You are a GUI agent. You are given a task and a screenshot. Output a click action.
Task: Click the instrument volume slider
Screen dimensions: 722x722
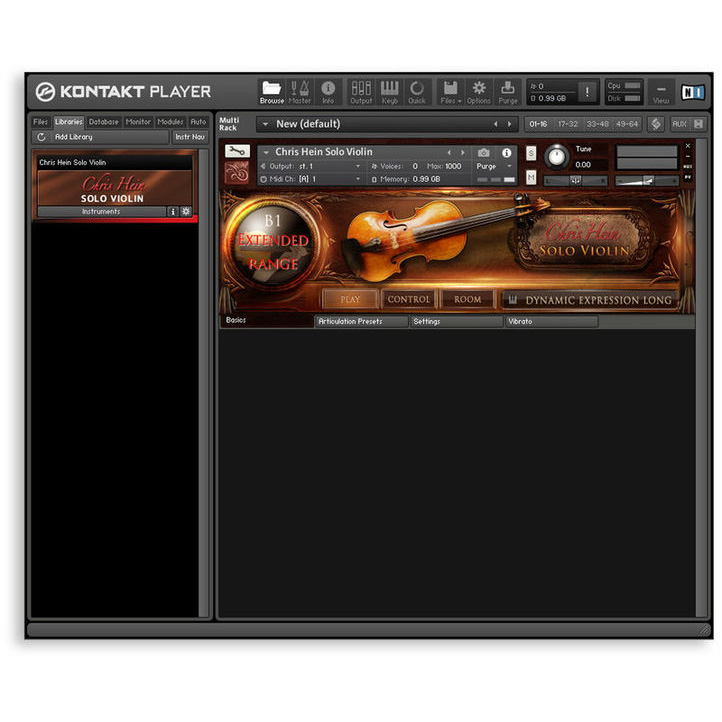pos(646,180)
